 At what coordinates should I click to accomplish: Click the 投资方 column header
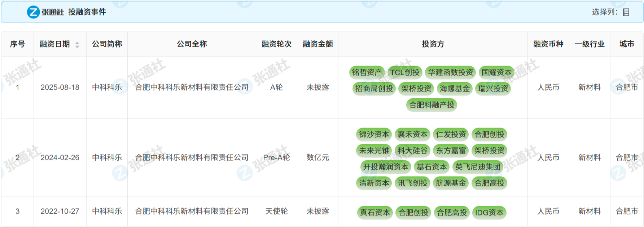click(x=433, y=44)
